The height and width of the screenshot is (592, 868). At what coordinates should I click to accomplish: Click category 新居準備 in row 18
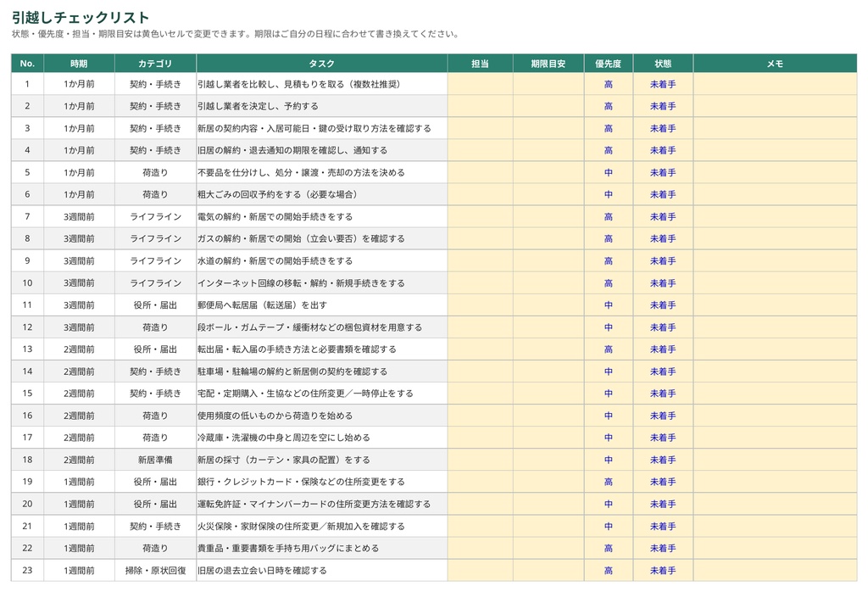(x=156, y=460)
